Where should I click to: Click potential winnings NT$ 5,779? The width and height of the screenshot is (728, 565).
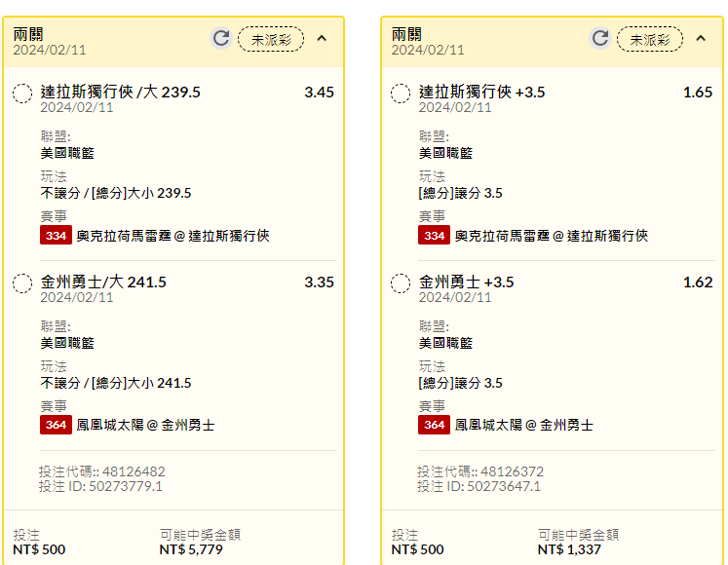point(191,549)
